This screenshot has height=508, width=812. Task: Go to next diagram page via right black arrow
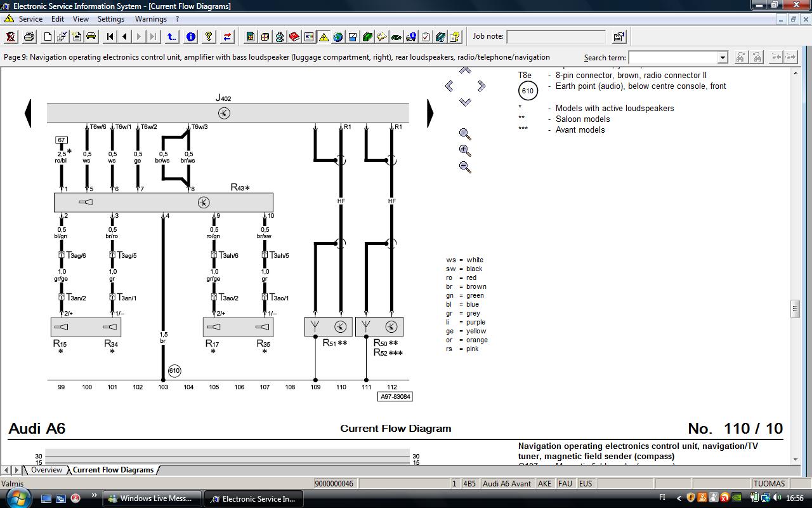point(430,113)
